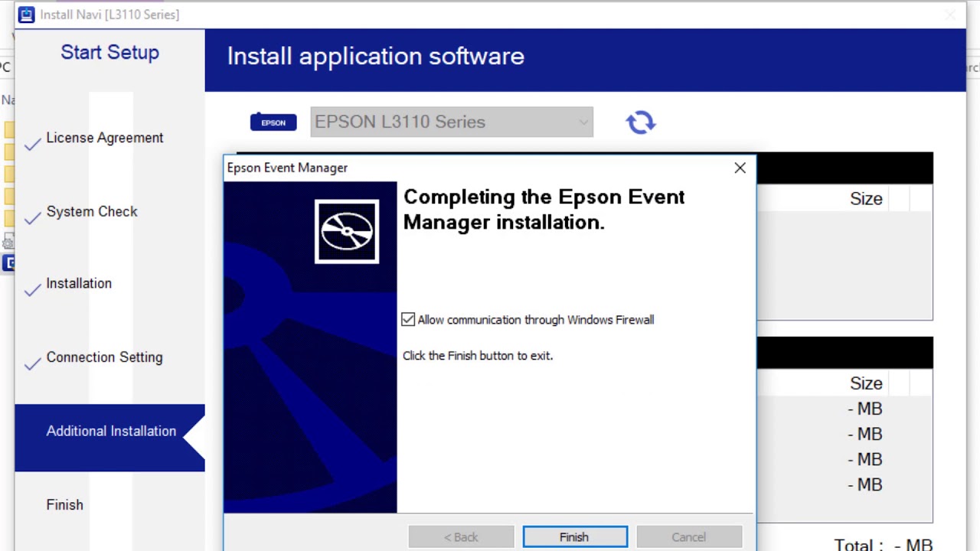Click the System Check checkmark icon
Image resolution: width=980 pixels, height=551 pixels.
tap(32, 218)
